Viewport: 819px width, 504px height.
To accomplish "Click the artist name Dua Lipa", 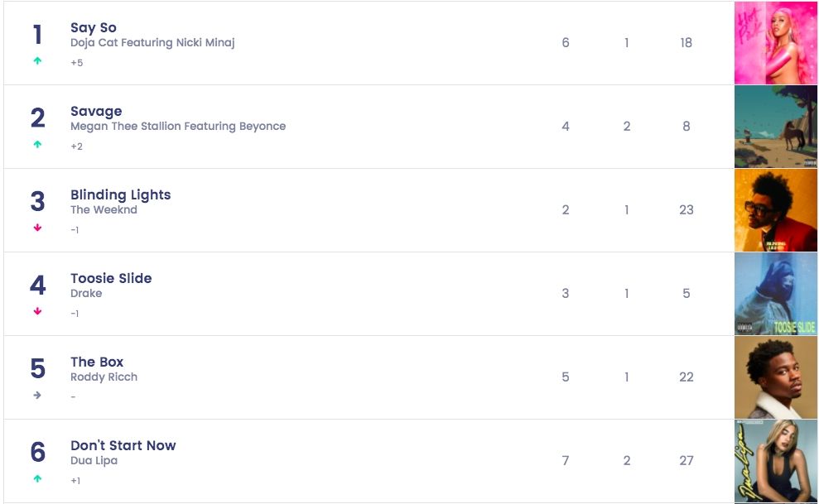I will click(x=94, y=461).
